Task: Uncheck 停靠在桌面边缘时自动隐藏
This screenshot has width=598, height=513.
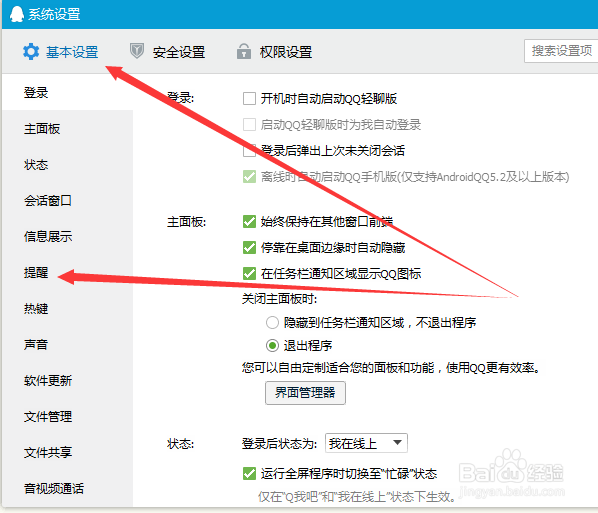Action: click(249, 248)
